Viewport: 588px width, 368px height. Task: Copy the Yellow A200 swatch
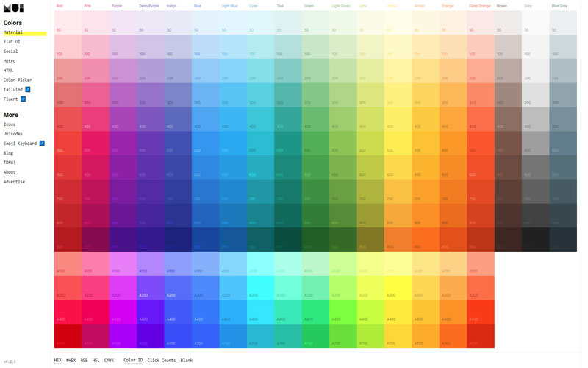click(x=398, y=288)
